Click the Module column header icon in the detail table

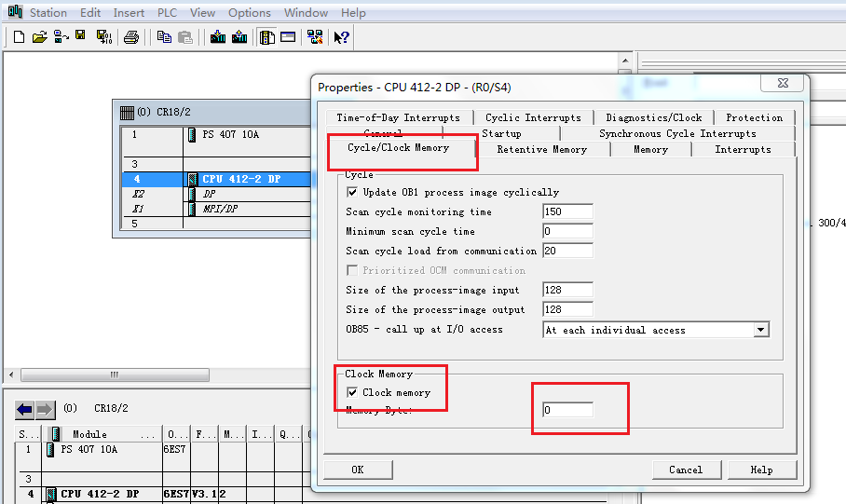(56, 434)
